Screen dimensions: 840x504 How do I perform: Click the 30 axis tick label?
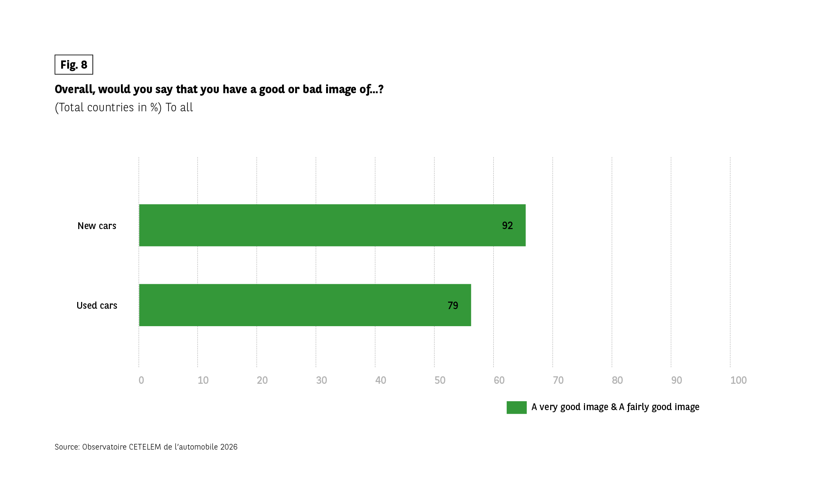(x=321, y=380)
